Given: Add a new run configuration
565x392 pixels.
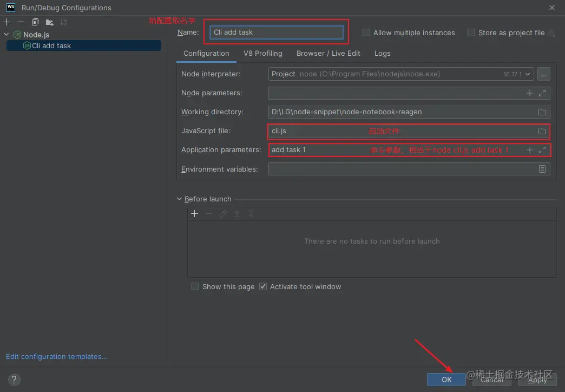Looking at the screenshot, I should tap(7, 22).
